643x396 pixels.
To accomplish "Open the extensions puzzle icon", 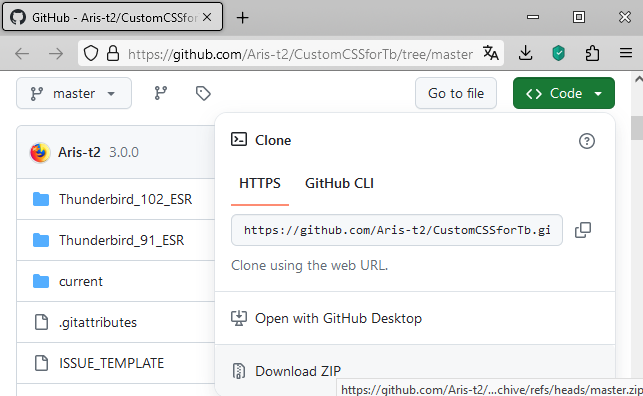I will coord(592,53).
